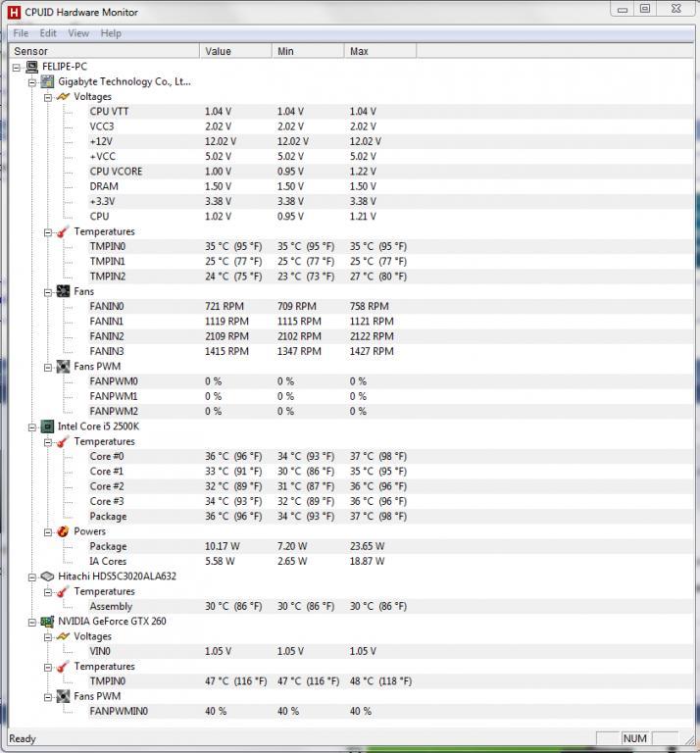Click the GTX 260 Temperatures thermometer icon
The height and width of the screenshot is (753, 700).
pos(63,666)
